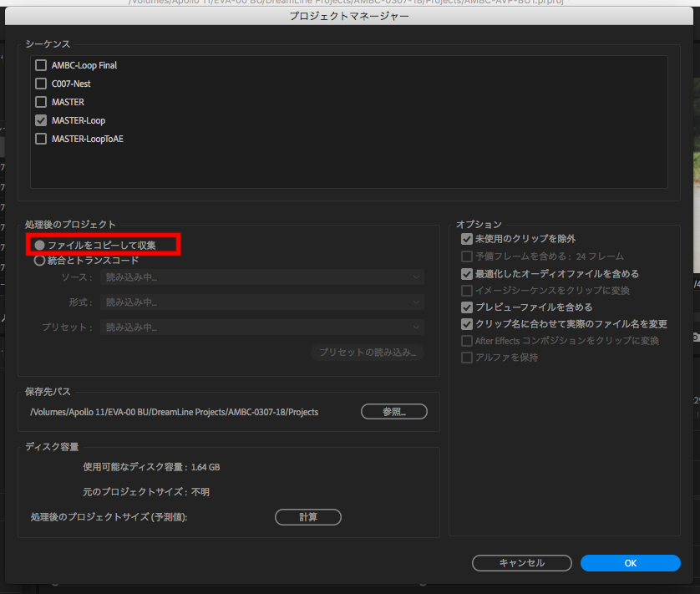Toggle 未使用のクリップを除外 checkbox
Image resolution: width=700 pixels, height=594 pixels.
(467, 239)
